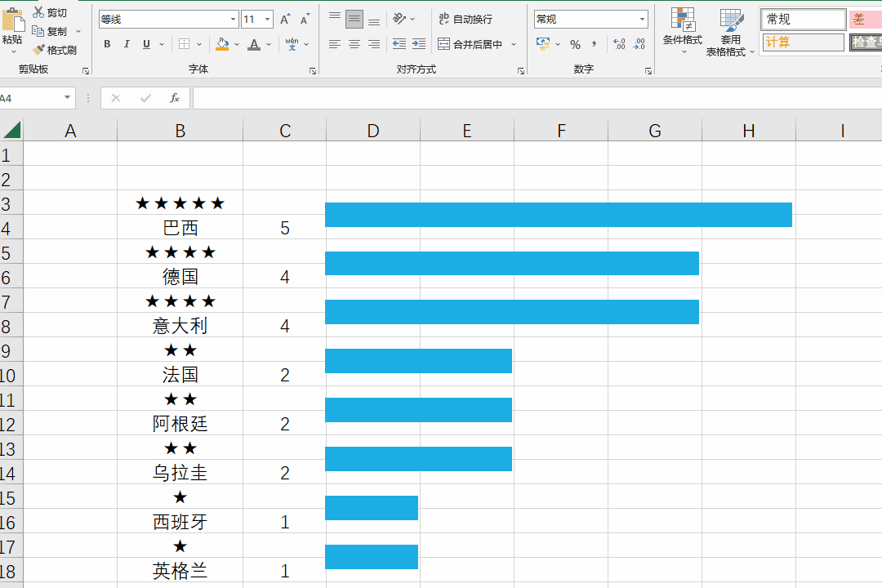Click the accounting number format icon
This screenshot has width=882, height=588.
(x=543, y=44)
